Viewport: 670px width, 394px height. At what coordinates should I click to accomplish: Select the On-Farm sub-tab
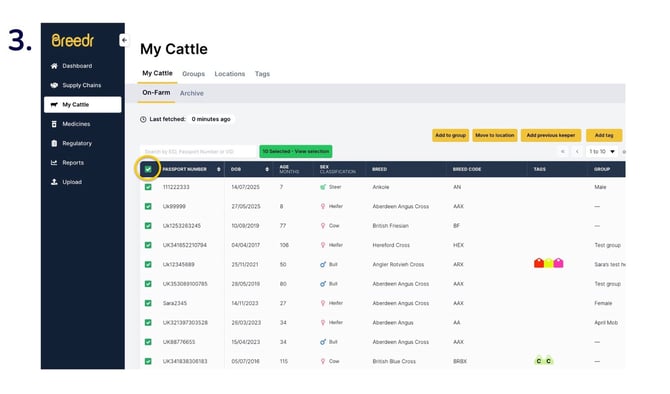[156, 92]
